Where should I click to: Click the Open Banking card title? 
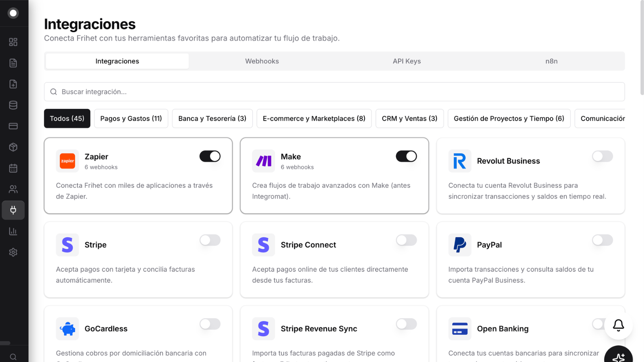point(503,329)
